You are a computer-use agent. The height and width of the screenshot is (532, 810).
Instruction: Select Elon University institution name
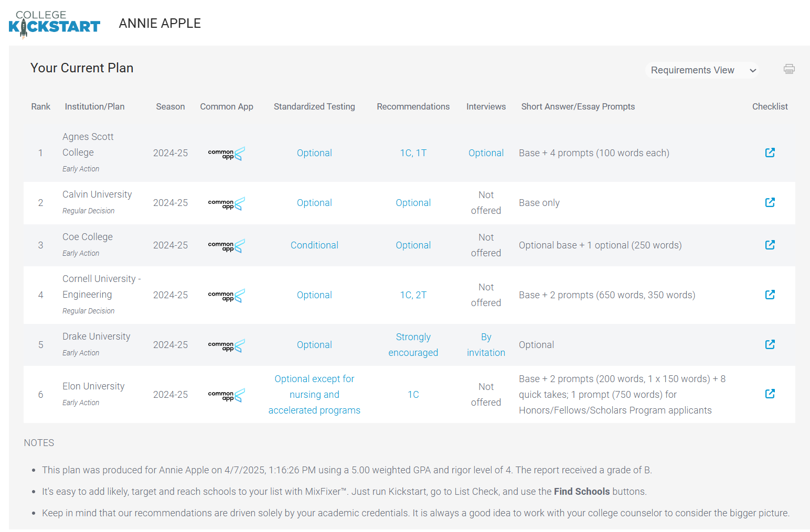pyautogui.click(x=93, y=386)
